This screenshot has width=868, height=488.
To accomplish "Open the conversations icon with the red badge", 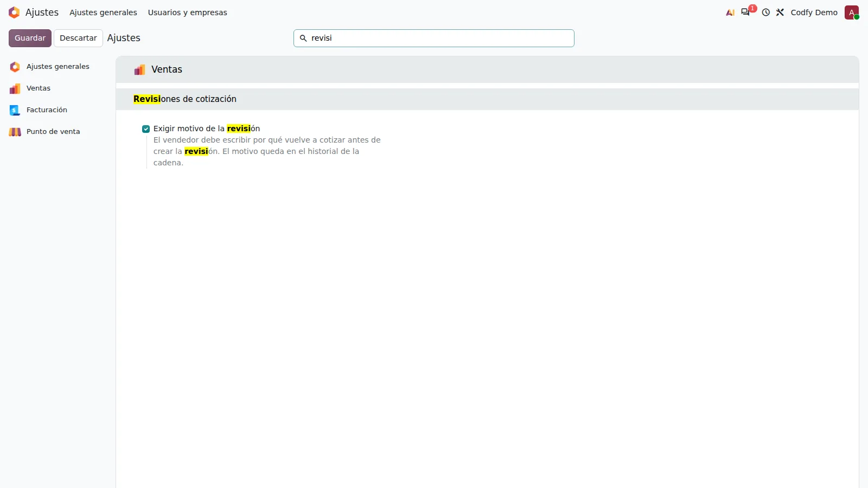I will (746, 12).
